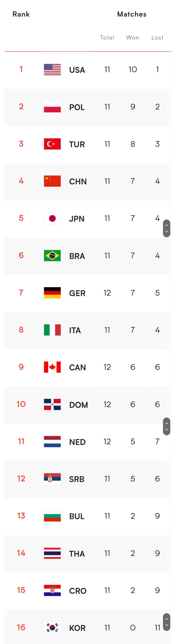The height and width of the screenshot is (644, 175).
Task: Click the Brazil flag icon
Action: (52, 256)
